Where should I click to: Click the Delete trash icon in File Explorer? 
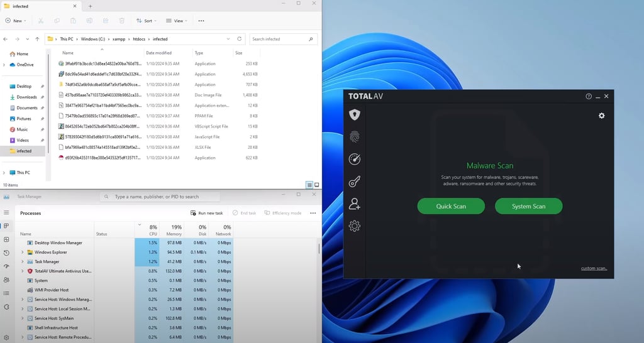[x=122, y=21]
